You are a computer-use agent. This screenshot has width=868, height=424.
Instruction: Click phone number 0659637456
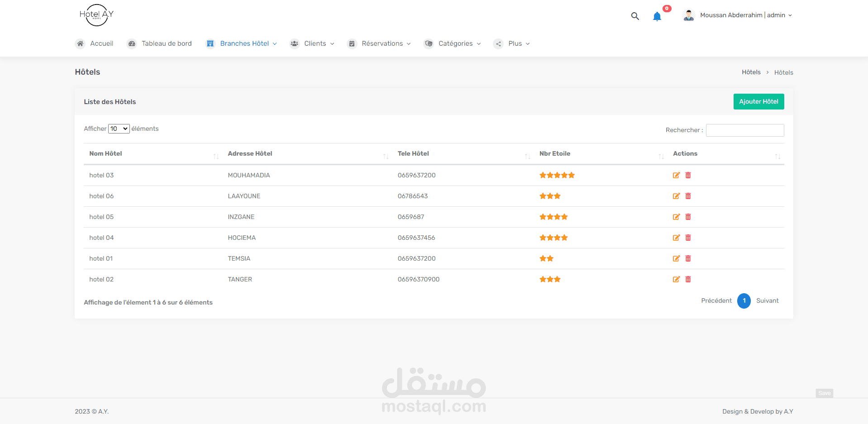416,238
